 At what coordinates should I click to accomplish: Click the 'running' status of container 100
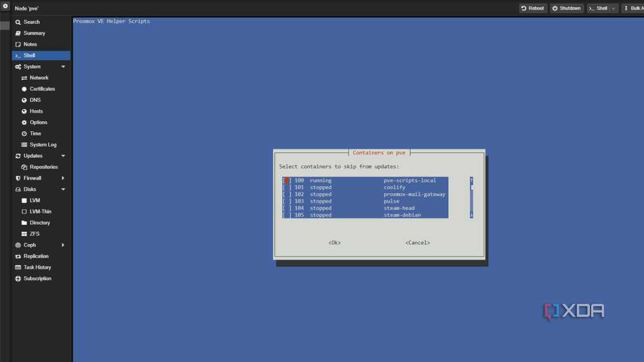tap(320, 180)
